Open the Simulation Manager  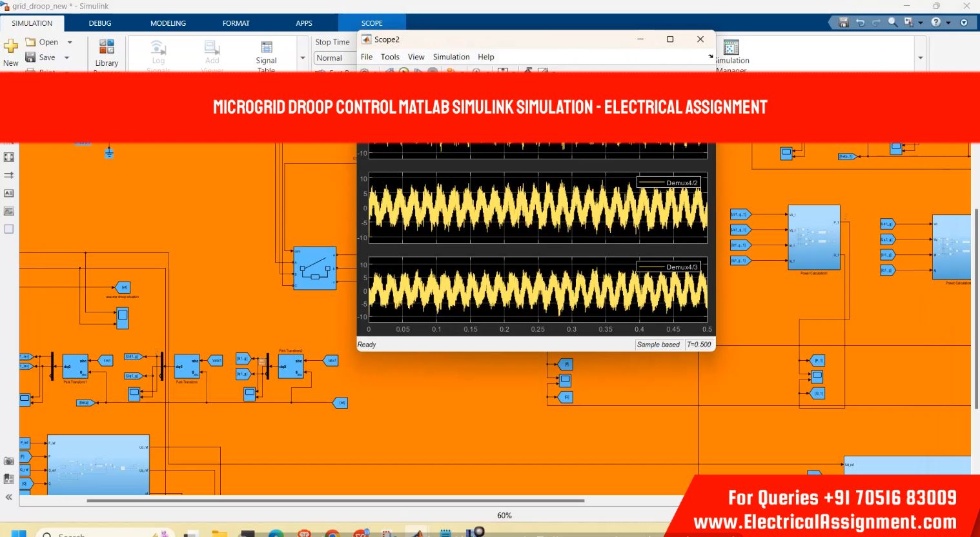731,48
